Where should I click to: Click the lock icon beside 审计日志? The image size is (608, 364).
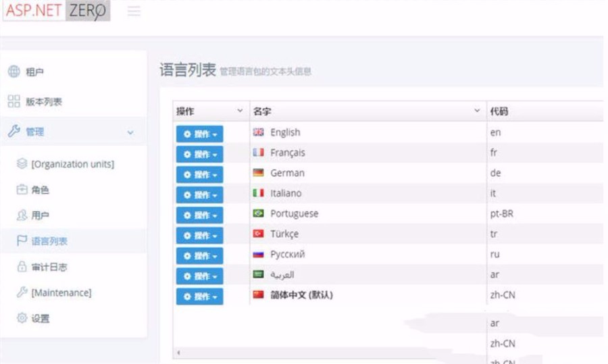(22, 267)
